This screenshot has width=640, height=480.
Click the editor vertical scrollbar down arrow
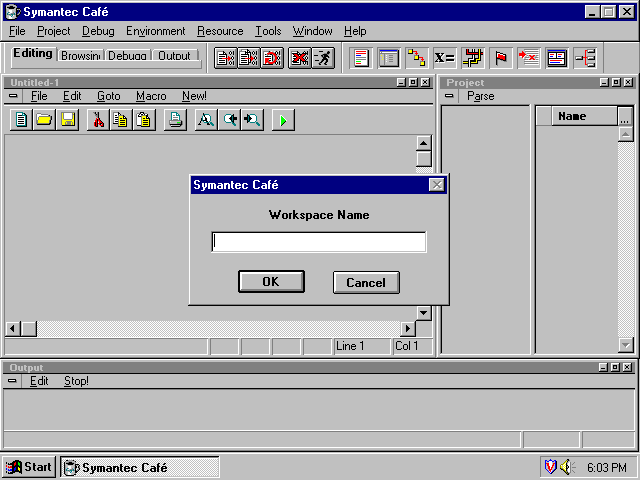point(424,313)
